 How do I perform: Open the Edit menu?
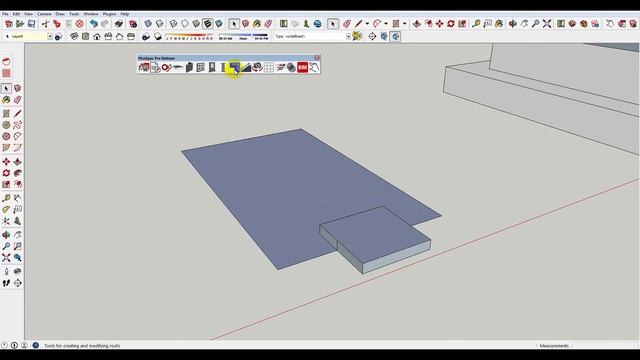pyautogui.click(x=16, y=14)
